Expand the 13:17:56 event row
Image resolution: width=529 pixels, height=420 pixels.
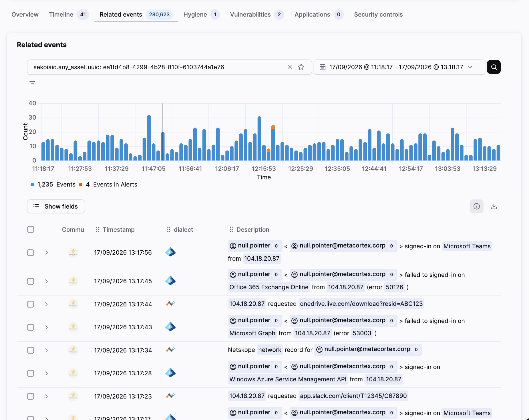[46, 253]
